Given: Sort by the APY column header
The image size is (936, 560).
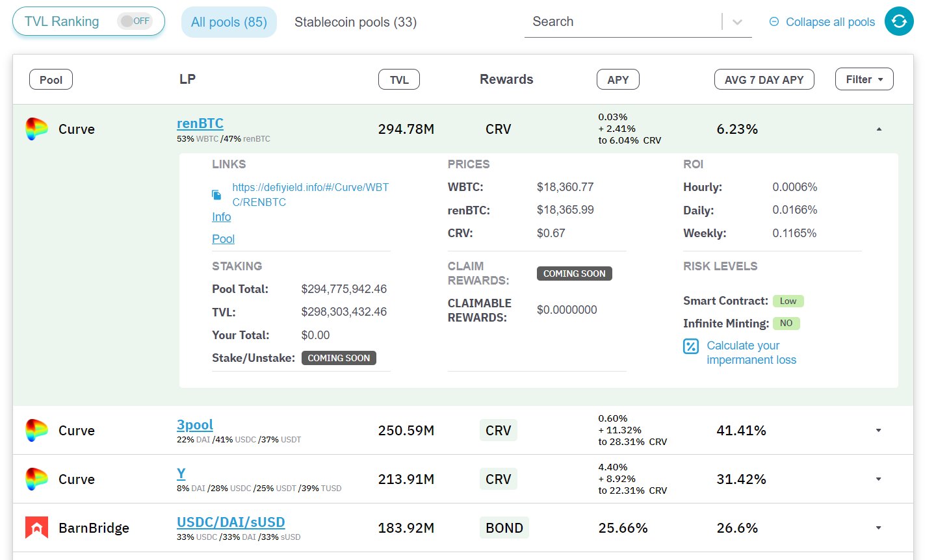Looking at the screenshot, I should (618, 79).
